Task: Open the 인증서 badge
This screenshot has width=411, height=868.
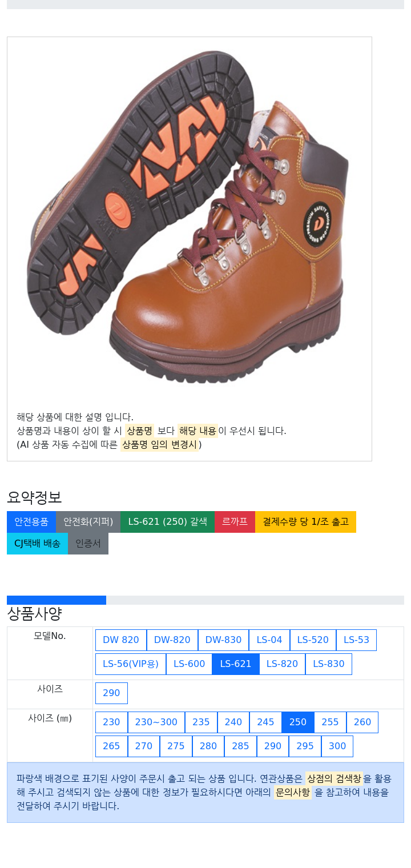Action: (88, 544)
